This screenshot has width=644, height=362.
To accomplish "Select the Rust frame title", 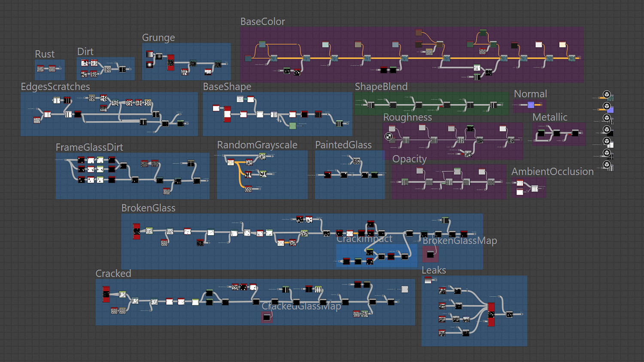I will 45,54.
